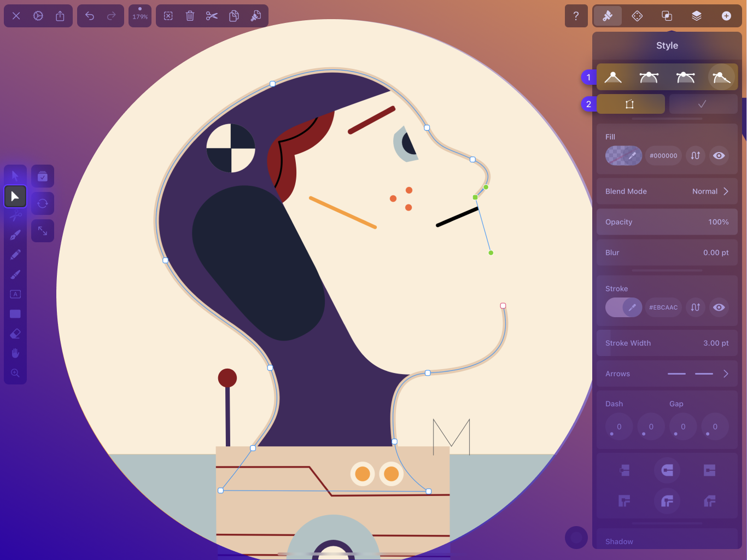The image size is (747, 560).
Task: Click Stroke row swap arrows icon
Action: point(696,307)
